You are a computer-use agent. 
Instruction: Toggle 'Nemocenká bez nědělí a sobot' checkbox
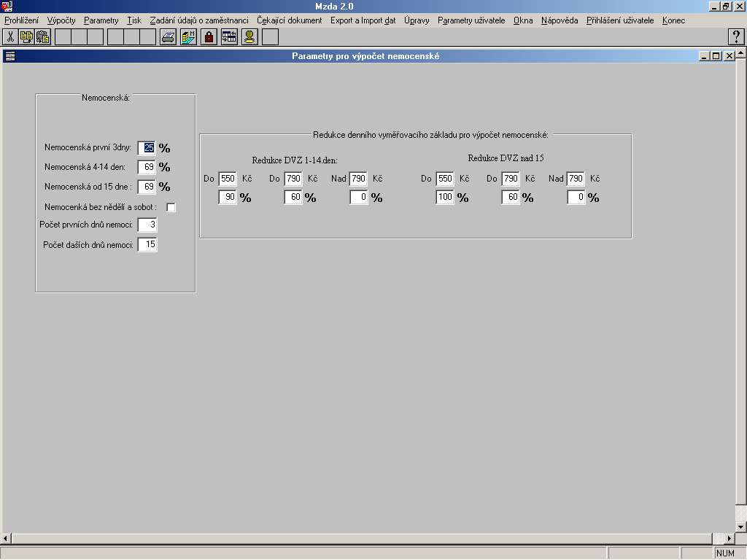point(171,207)
